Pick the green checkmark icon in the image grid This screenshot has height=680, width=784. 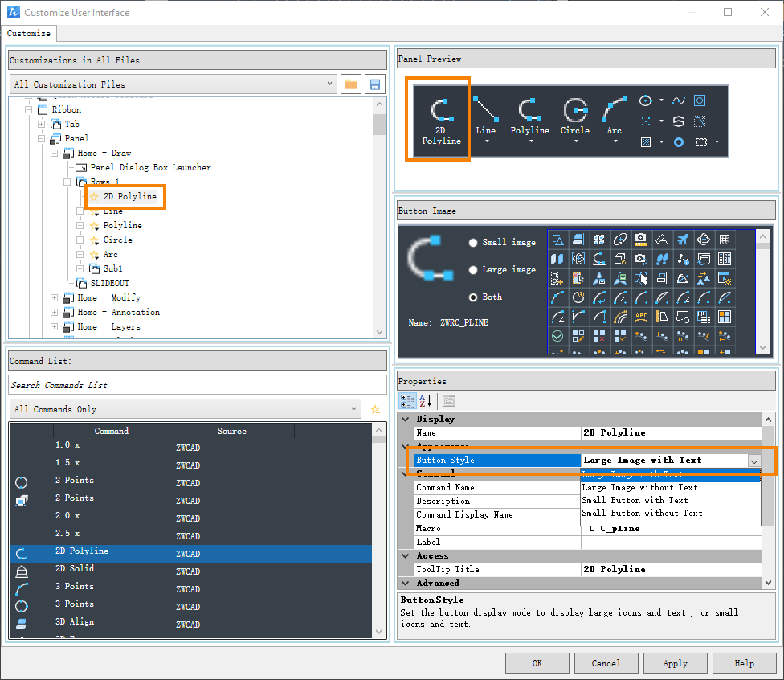point(557,336)
